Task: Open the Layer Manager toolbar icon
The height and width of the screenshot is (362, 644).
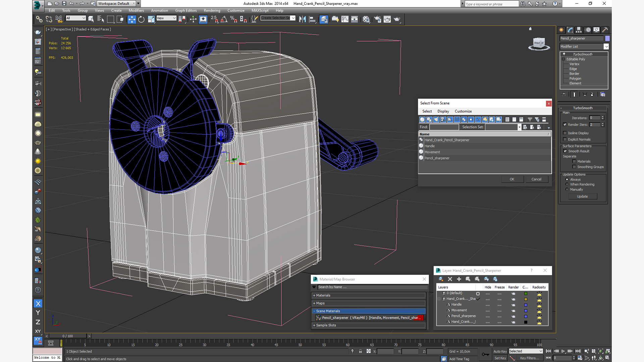Action: [x=324, y=19]
